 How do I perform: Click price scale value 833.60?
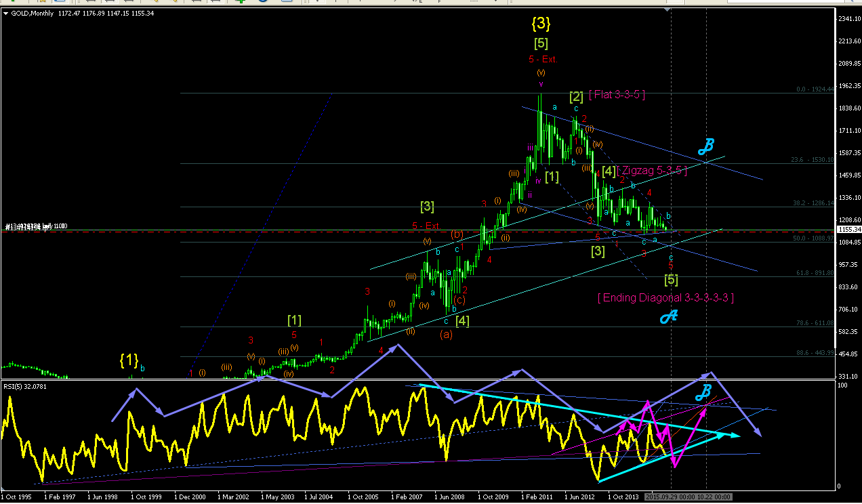(x=847, y=287)
